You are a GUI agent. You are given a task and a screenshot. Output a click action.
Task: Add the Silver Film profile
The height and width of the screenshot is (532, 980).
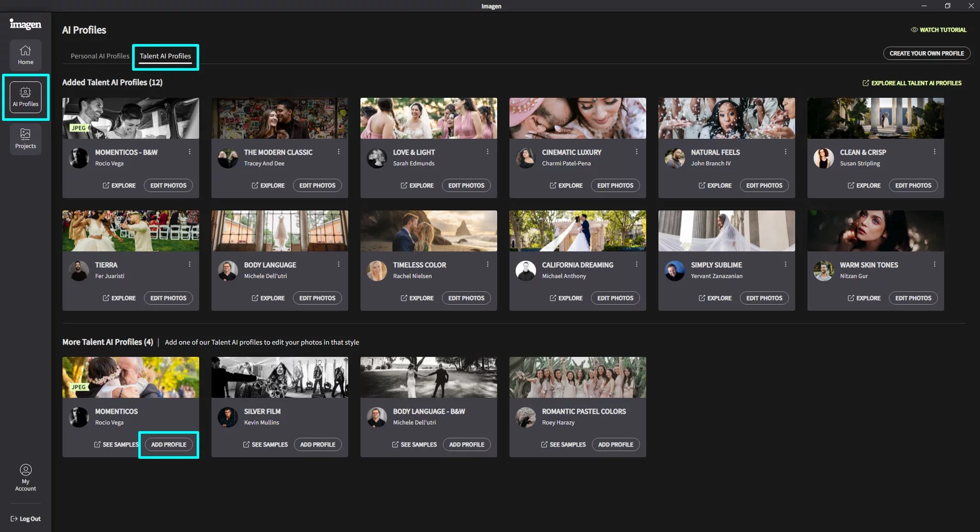click(317, 444)
